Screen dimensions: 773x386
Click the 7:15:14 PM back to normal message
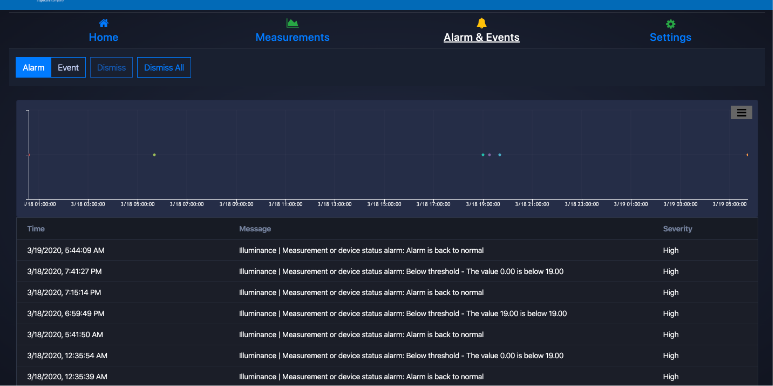361,292
